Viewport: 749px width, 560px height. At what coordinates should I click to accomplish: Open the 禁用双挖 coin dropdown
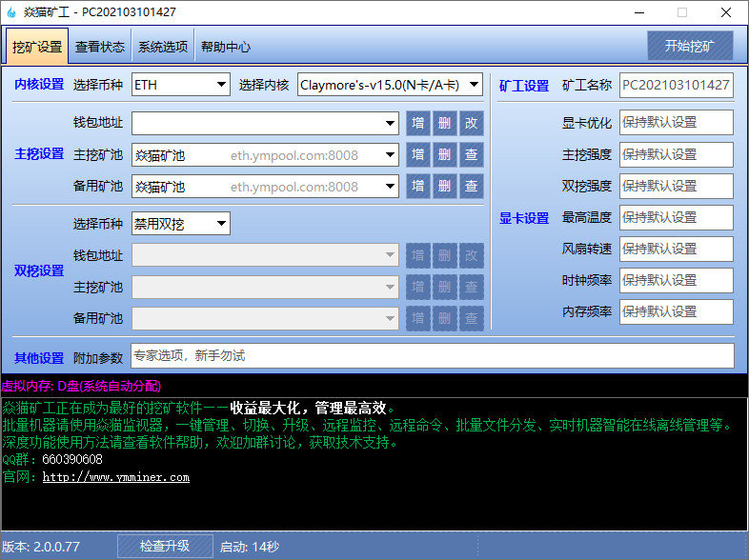click(180, 224)
